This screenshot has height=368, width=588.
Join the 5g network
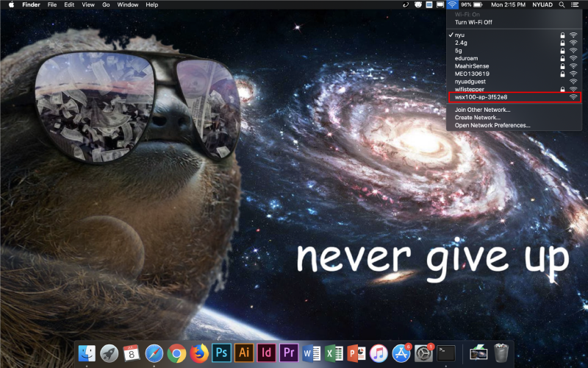(514, 50)
